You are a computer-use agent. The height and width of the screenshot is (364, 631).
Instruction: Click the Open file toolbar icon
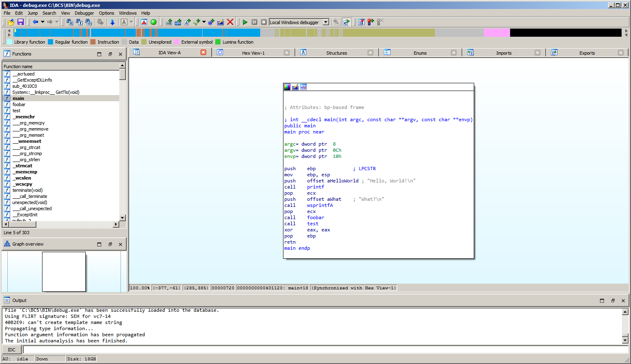(x=11, y=22)
